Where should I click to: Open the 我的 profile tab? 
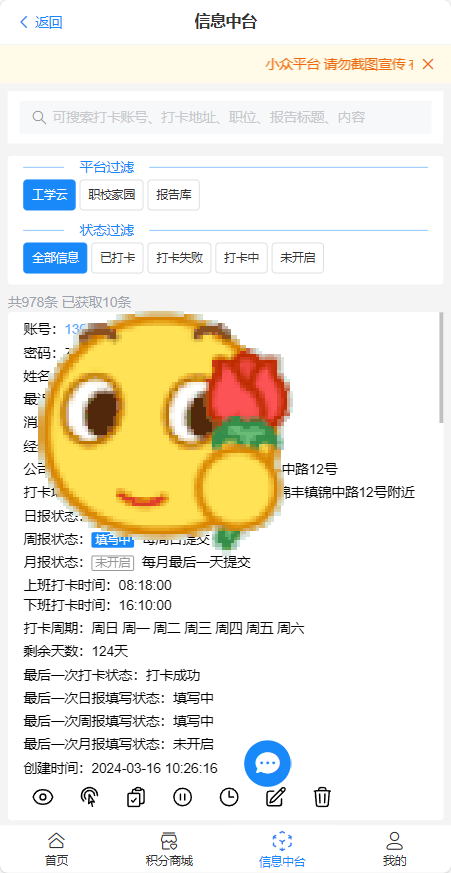click(394, 849)
